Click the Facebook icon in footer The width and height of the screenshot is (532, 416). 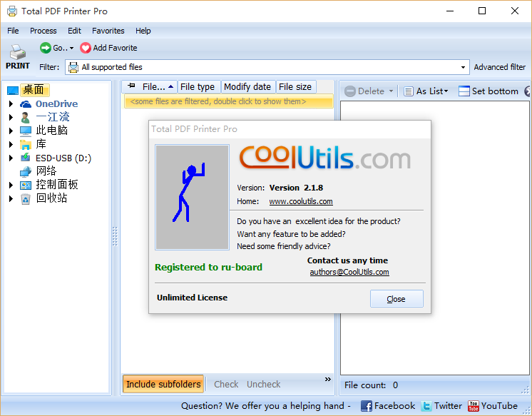coord(367,406)
